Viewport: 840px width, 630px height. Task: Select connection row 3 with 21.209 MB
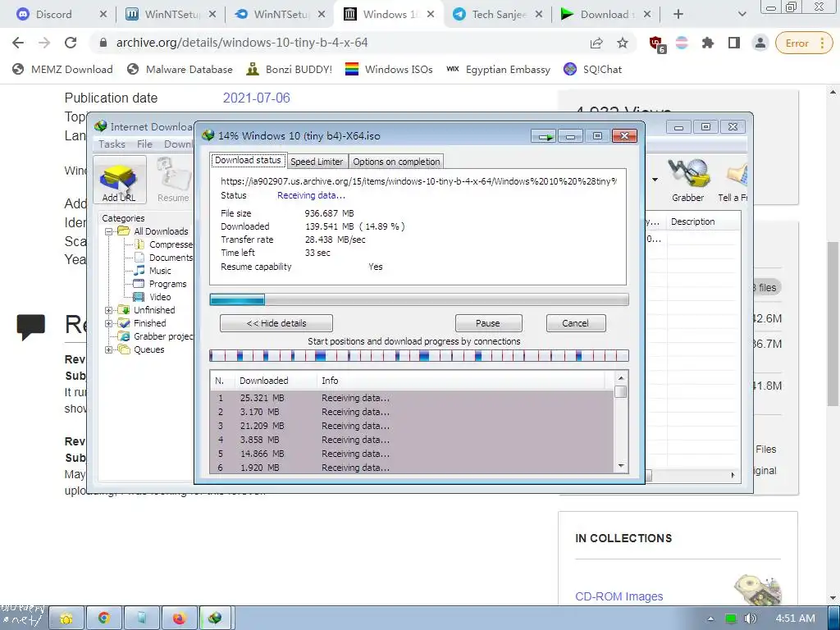(x=412, y=426)
